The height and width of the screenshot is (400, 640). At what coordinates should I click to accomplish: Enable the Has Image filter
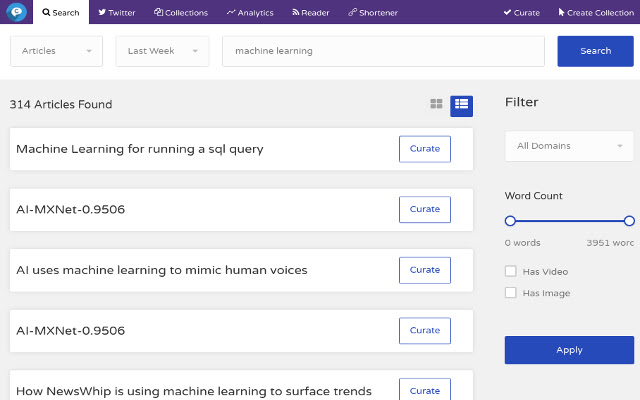pyautogui.click(x=511, y=293)
